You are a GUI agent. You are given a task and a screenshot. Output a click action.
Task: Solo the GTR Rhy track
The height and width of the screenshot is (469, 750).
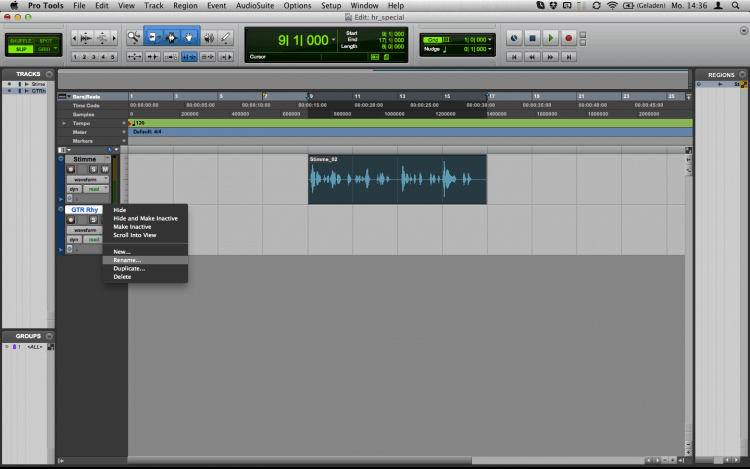point(93,220)
